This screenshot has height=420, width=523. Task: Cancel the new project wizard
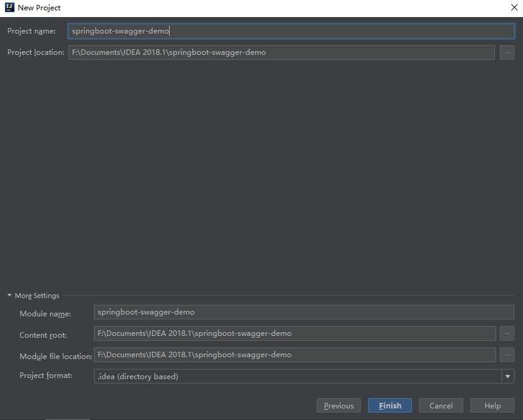[441, 406]
